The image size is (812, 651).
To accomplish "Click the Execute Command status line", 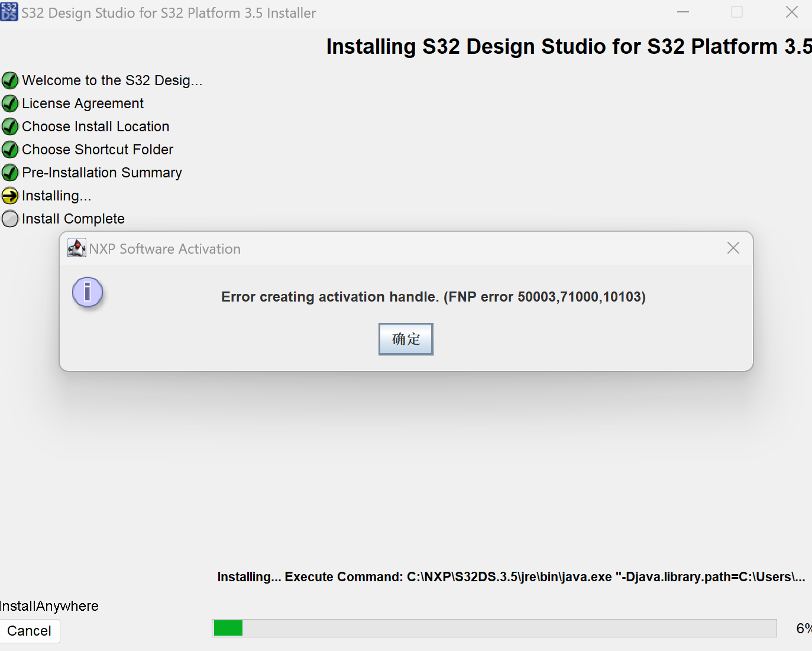I will (510, 576).
